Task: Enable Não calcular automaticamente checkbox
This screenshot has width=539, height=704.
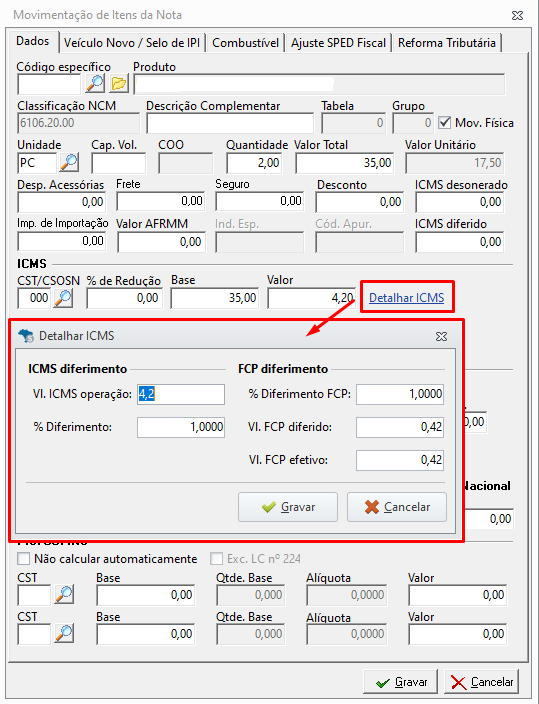Action: [23, 559]
